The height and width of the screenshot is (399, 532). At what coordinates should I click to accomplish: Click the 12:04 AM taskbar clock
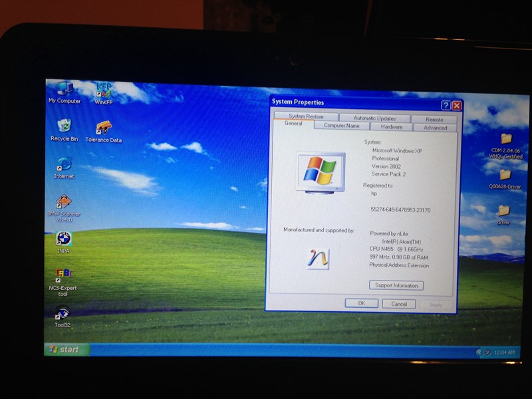coord(504,352)
